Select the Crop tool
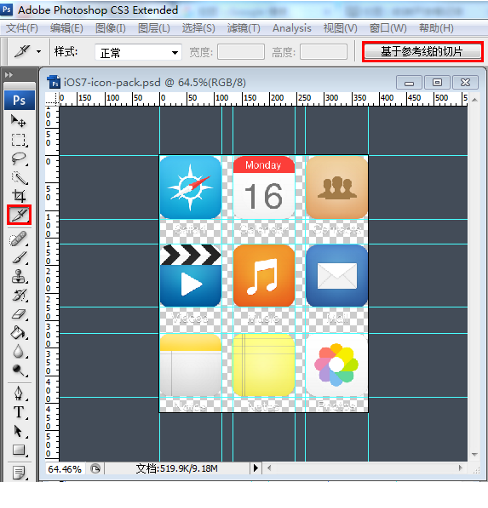This screenshot has height=508, width=488. tap(18, 196)
